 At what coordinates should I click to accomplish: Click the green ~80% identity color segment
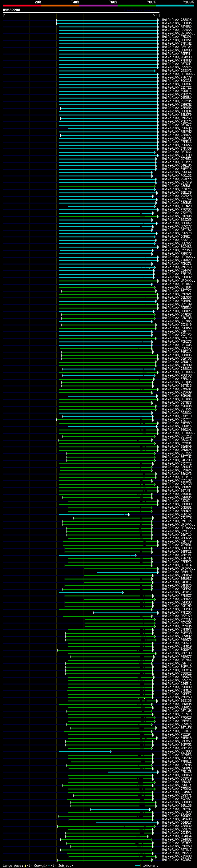point(137,6)
